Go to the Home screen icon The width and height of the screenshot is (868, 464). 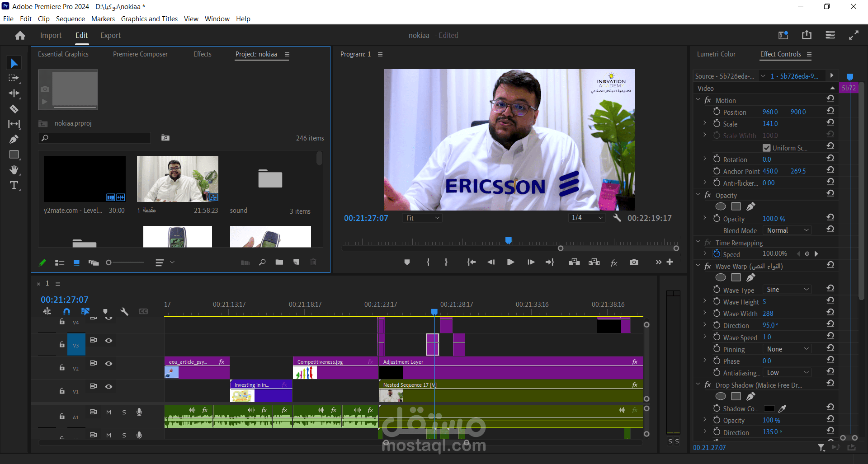pyautogui.click(x=20, y=35)
